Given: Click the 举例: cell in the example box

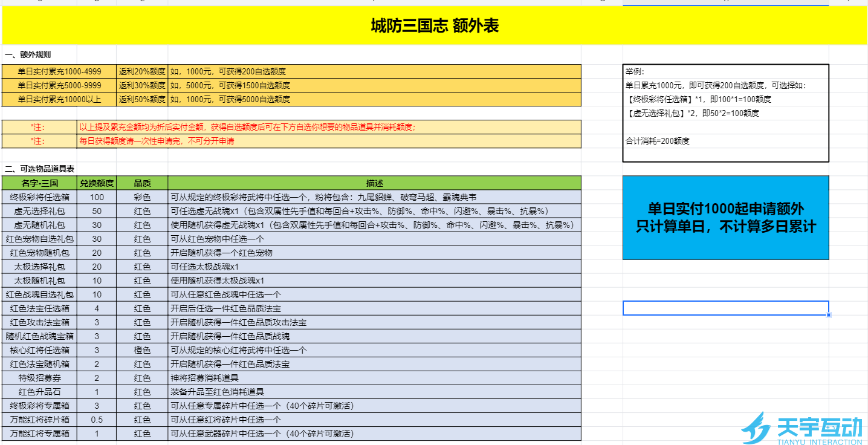Looking at the screenshot, I should click(725, 71).
